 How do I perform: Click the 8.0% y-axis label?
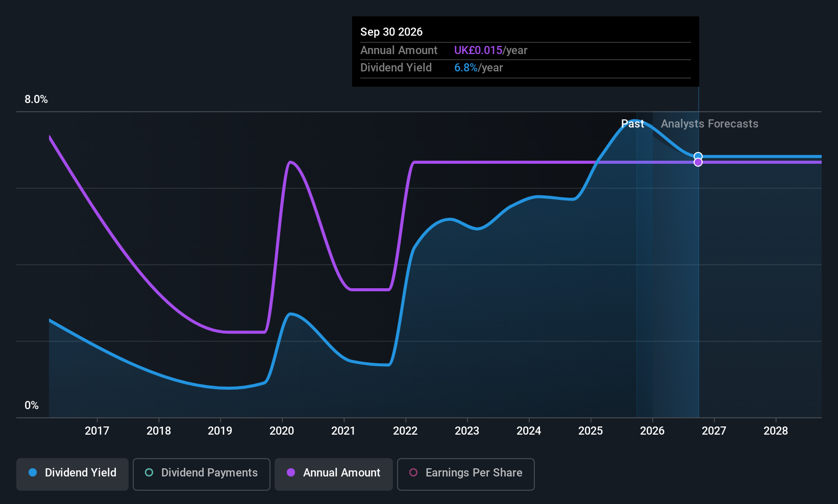coord(36,99)
